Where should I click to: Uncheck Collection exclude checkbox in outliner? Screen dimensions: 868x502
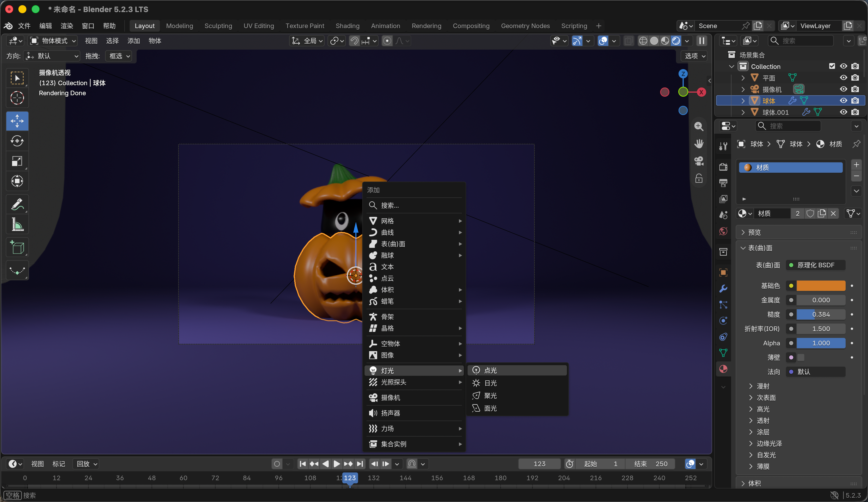pos(832,66)
